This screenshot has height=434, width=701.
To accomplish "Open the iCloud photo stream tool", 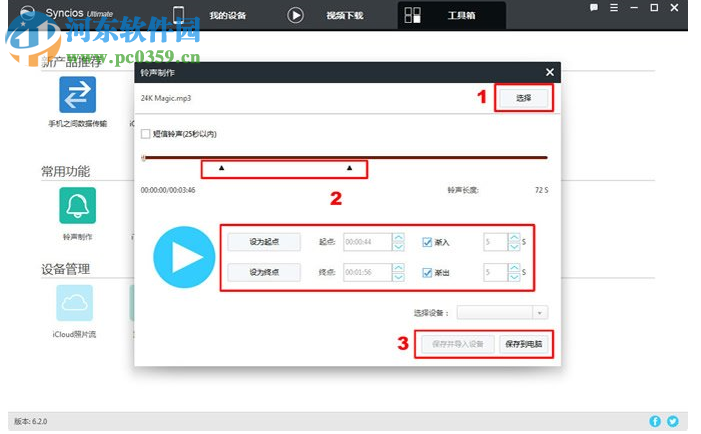I will point(75,303).
